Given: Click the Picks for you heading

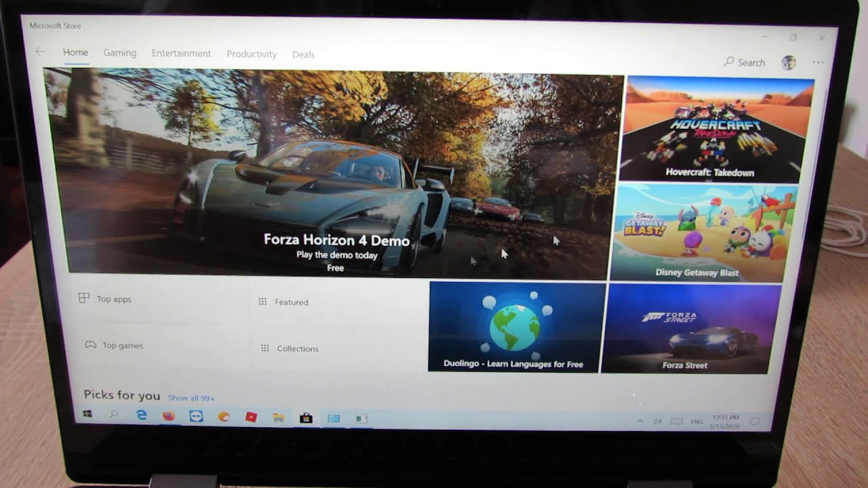Looking at the screenshot, I should 122,395.
